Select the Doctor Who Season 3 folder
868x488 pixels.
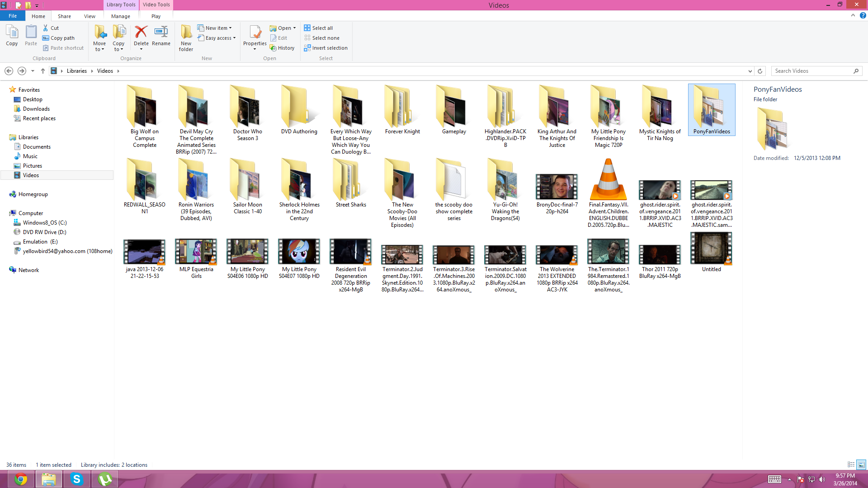[247, 113]
